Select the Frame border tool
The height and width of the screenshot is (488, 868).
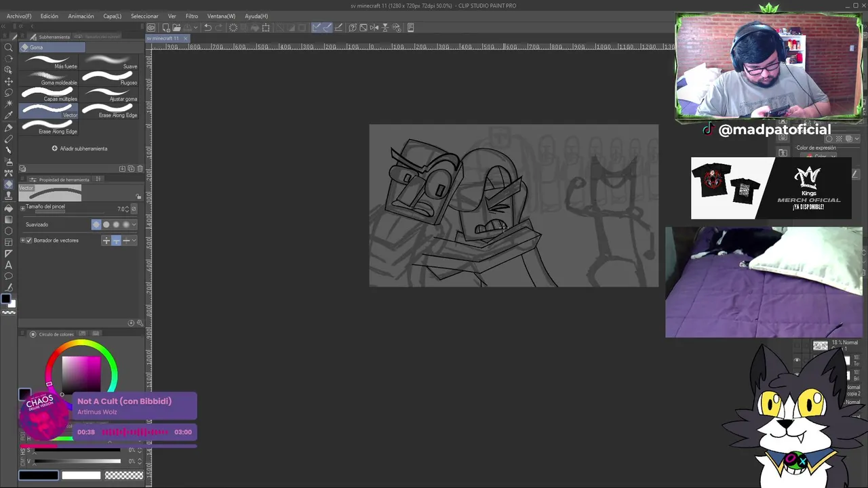tap(9, 243)
